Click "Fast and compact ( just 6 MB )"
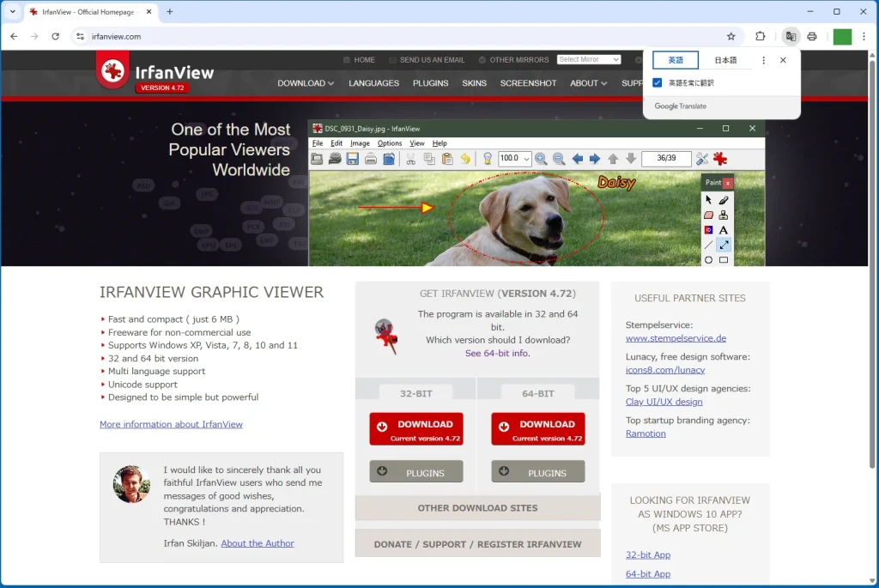 (173, 319)
